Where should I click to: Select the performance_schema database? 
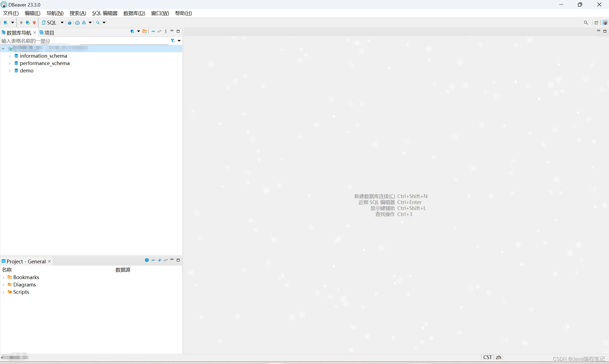[x=45, y=63]
